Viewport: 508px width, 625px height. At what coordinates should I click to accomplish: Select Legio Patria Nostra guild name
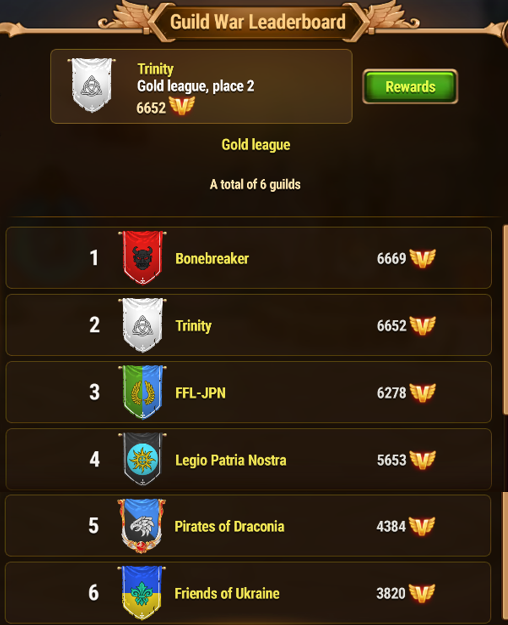tap(230, 460)
